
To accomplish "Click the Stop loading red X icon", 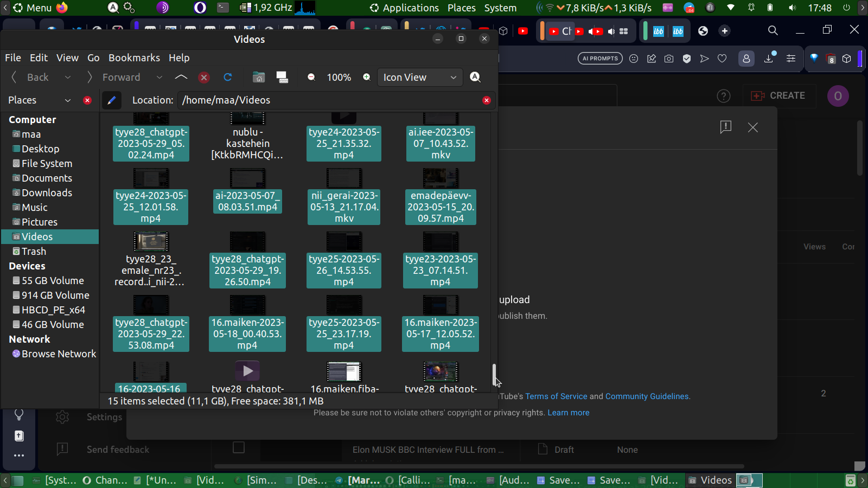I will pyautogui.click(x=204, y=78).
